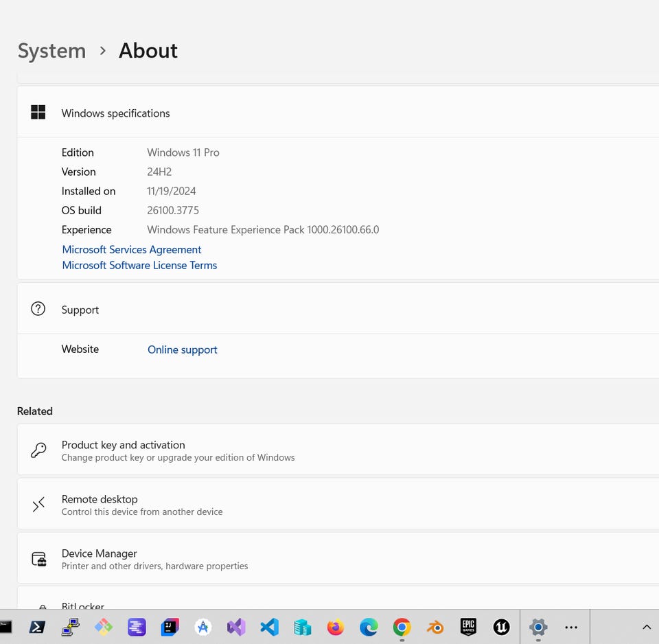Open Epic Games Launcher icon
The width and height of the screenshot is (659, 644).
coord(468,627)
